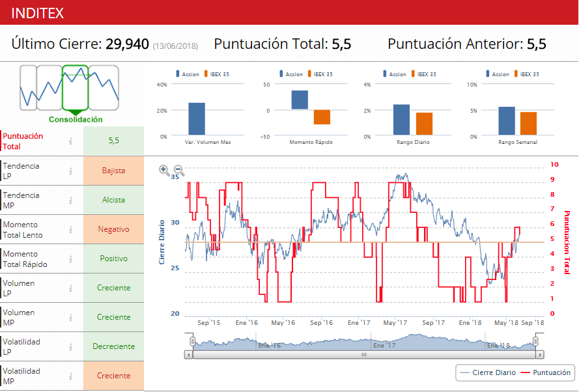Click right arrow of chart navigator scrollbar
The image size is (579, 392).
click(540, 355)
